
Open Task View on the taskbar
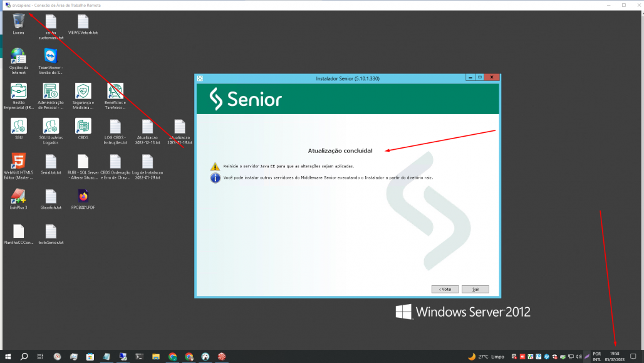click(x=40, y=357)
